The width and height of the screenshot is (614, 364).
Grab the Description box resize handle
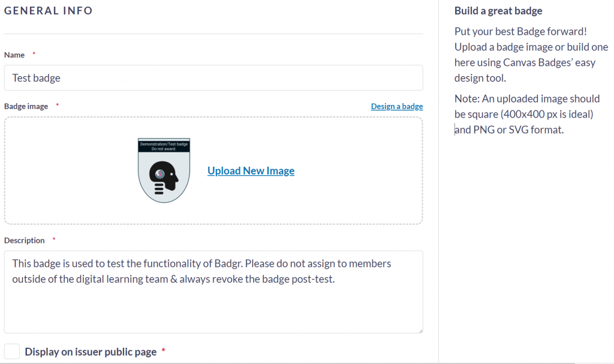[x=420, y=330]
